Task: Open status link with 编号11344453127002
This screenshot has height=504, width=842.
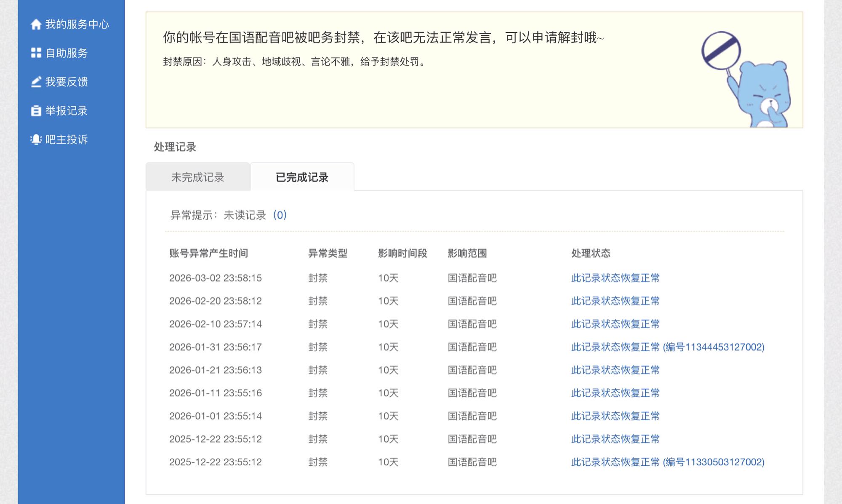Action: pos(667,347)
